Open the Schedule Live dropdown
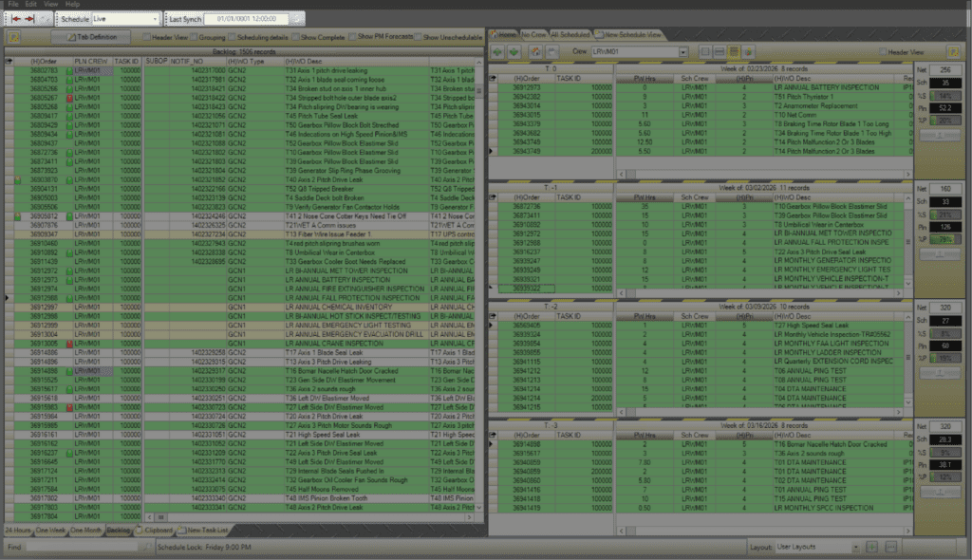This screenshot has width=972, height=560. (x=155, y=18)
